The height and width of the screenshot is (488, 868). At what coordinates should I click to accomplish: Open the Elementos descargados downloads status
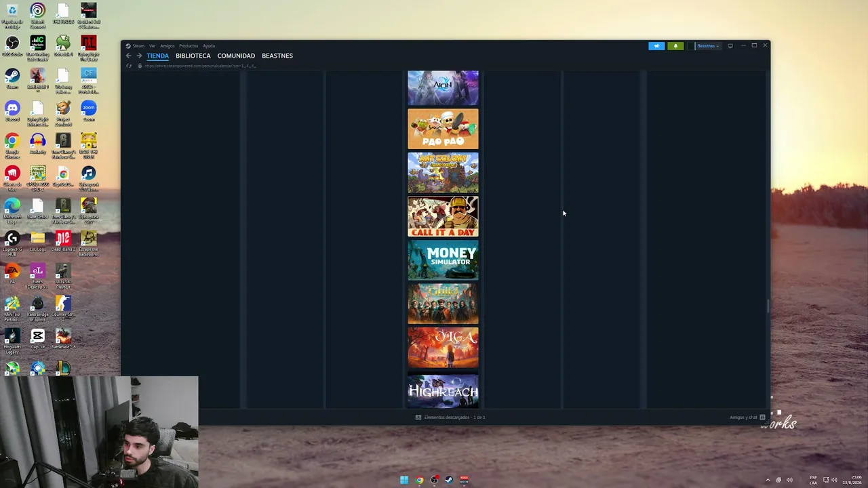click(450, 418)
